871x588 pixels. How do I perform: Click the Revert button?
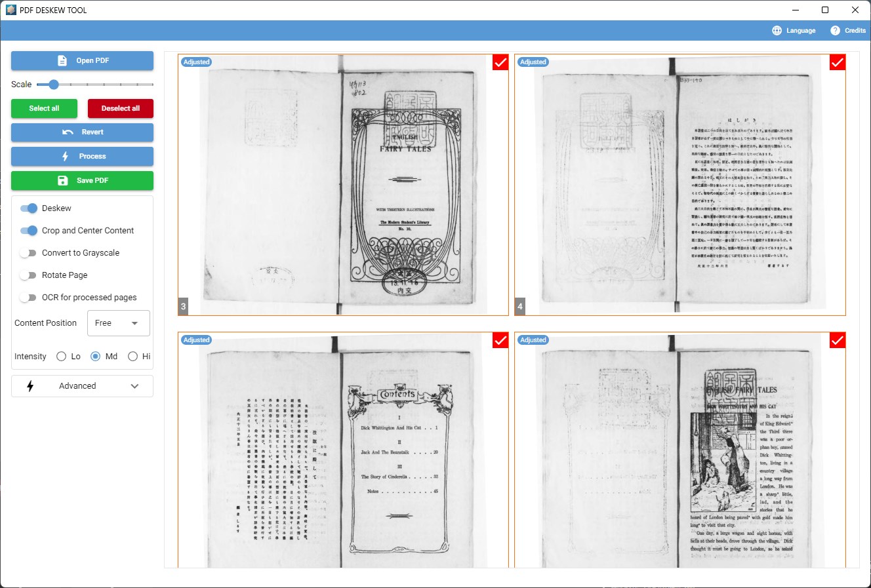pyautogui.click(x=82, y=132)
